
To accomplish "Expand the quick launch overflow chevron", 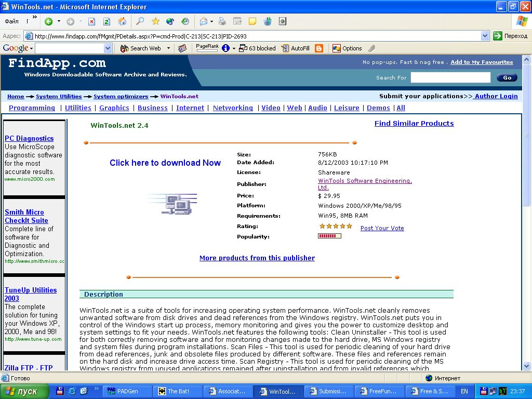I will 96,388.
